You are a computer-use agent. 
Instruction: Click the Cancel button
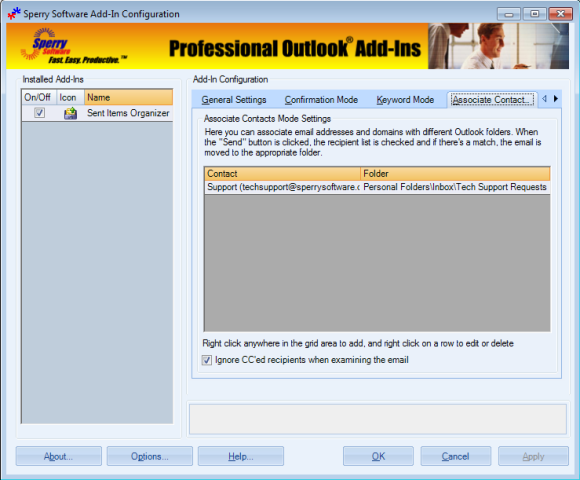tap(456, 456)
